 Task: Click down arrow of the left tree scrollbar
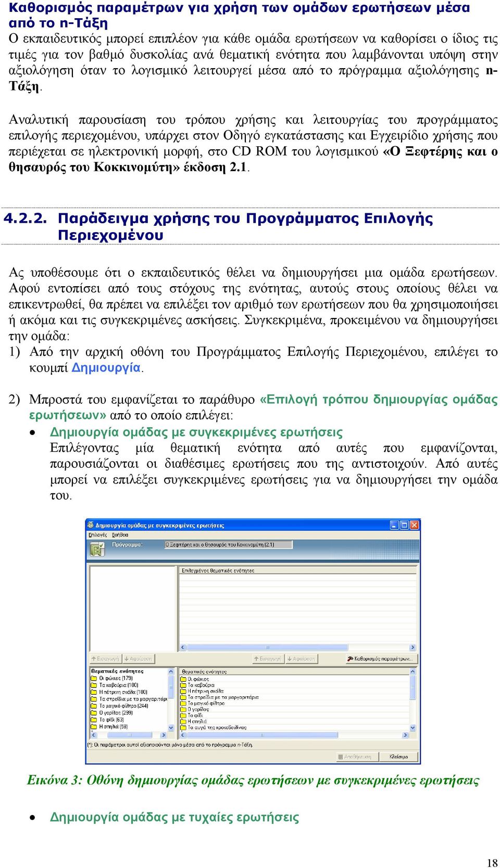tap(171, 727)
